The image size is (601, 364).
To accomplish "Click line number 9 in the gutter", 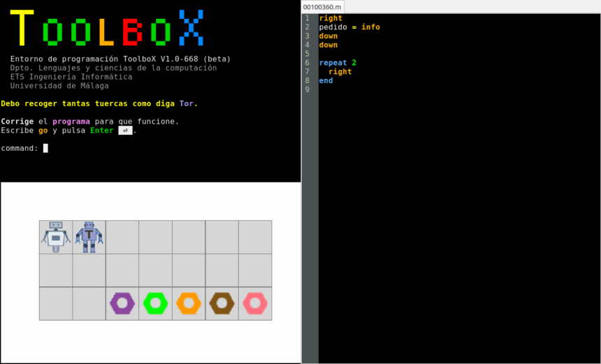I will [x=307, y=89].
